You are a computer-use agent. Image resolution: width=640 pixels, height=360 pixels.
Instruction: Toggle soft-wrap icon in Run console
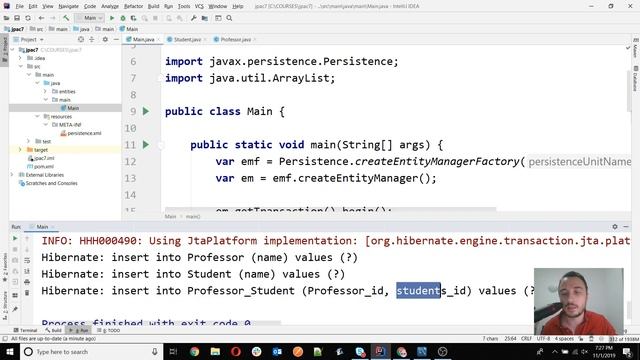tap(27, 260)
